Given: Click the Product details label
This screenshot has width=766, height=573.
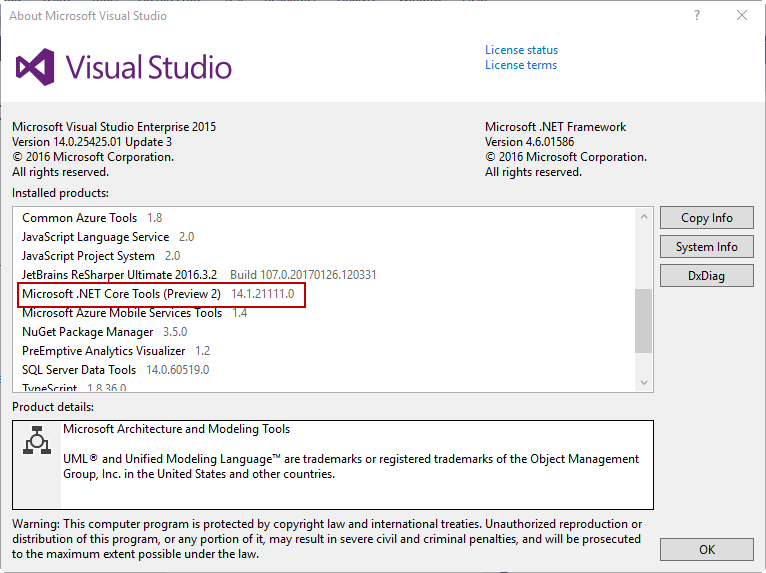Looking at the screenshot, I should (x=53, y=407).
